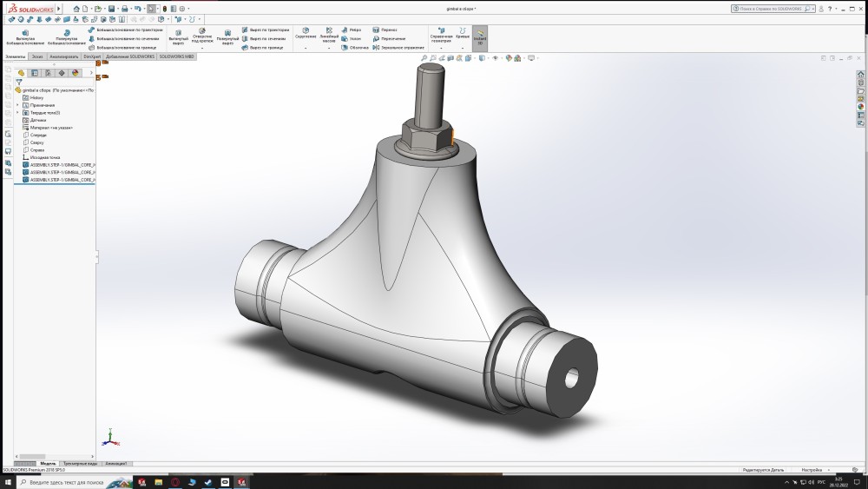
Task: Open the appearance tab with the color-wheel icon
Action: pos(76,73)
